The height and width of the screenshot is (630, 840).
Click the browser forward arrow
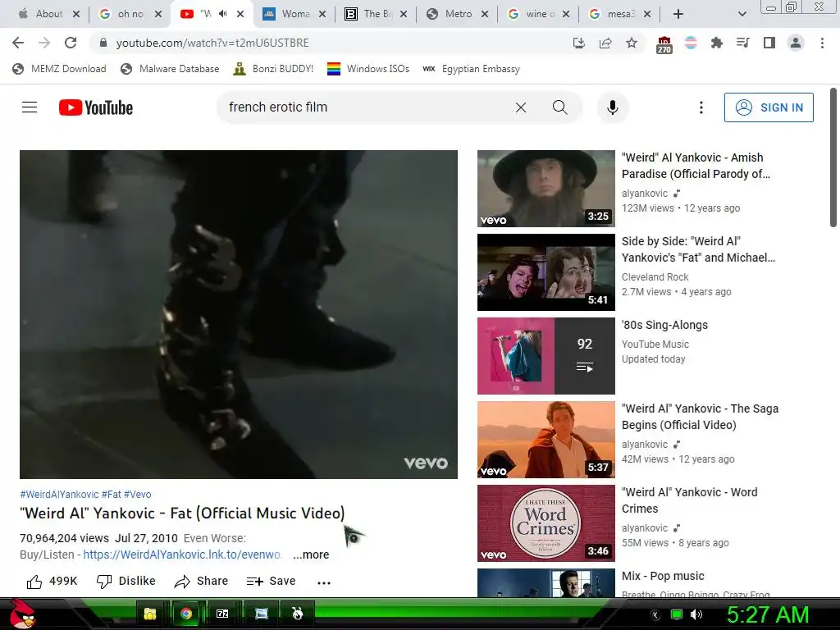point(44,43)
